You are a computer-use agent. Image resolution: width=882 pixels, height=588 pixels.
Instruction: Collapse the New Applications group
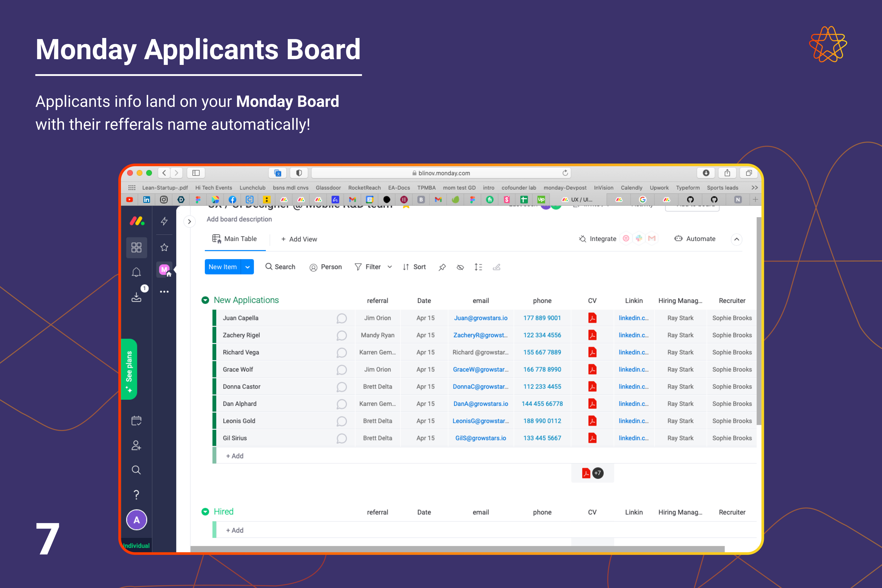205,300
